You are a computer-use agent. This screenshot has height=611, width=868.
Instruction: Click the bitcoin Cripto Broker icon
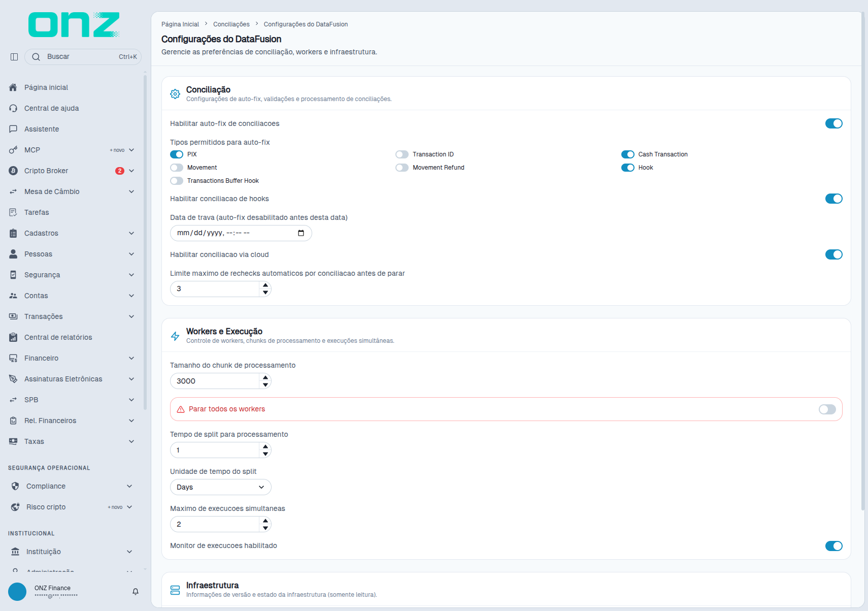pos(13,171)
